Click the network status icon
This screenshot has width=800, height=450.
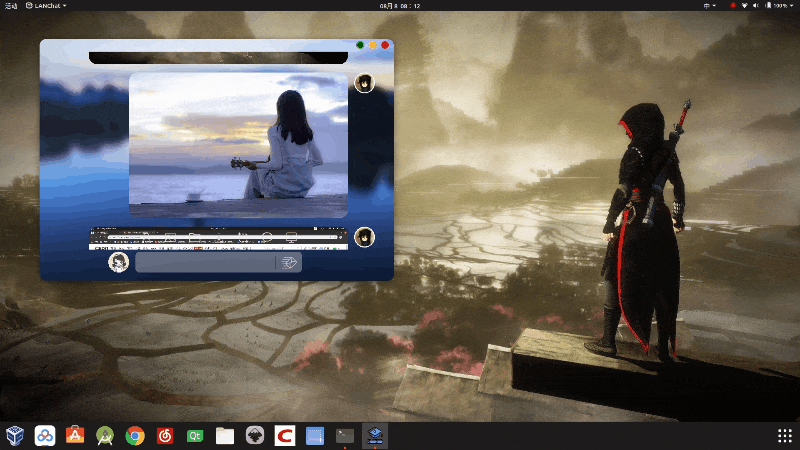click(744, 6)
